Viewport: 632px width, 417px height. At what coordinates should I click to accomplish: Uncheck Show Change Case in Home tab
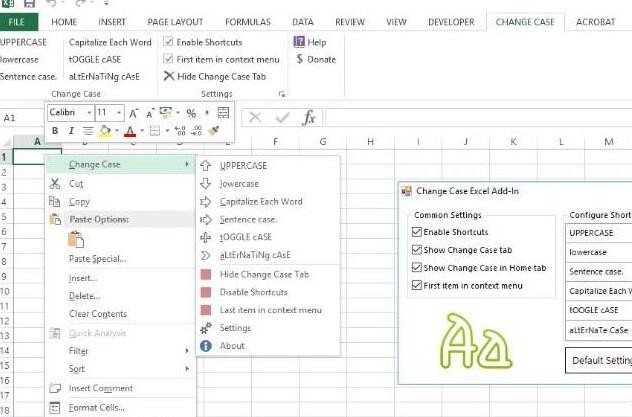pyautogui.click(x=417, y=268)
